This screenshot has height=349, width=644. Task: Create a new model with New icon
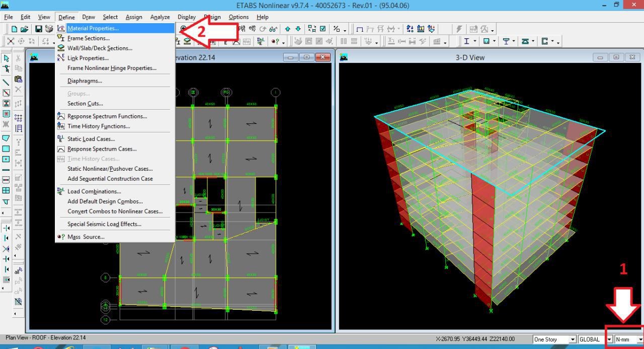[14, 29]
